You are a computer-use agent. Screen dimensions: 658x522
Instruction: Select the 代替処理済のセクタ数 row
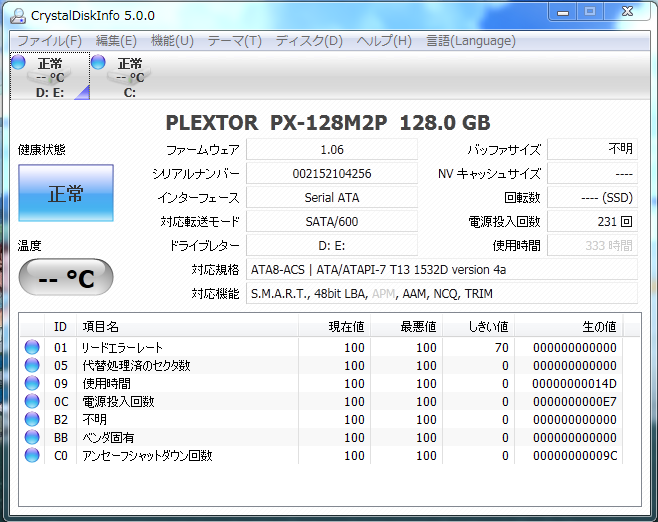click(x=321, y=365)
